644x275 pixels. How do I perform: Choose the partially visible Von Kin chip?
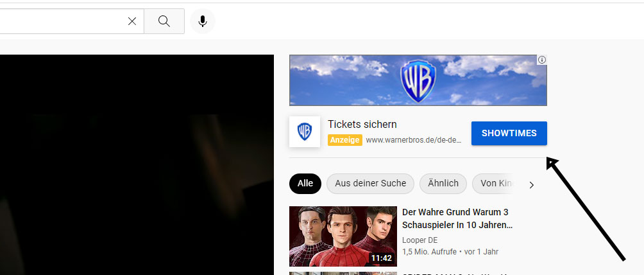click(x=495, y=184)
